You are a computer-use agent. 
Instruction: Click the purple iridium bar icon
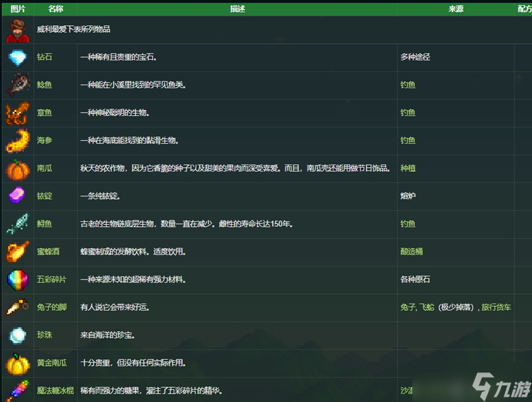click(x=17, y=195)
